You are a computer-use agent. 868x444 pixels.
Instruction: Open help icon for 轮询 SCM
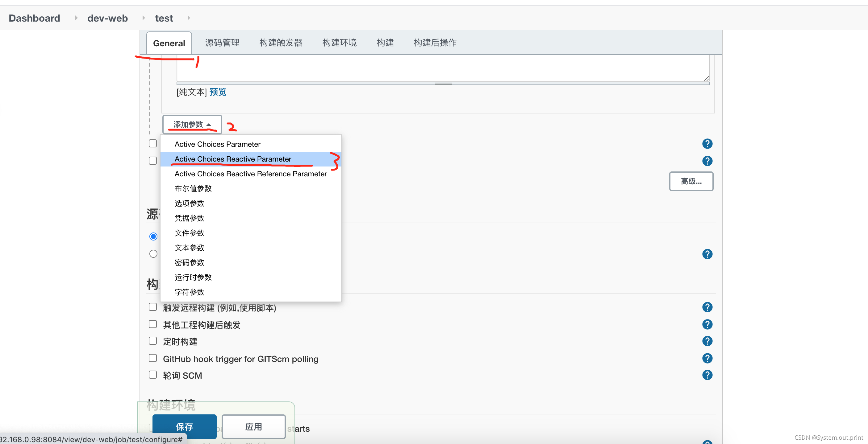coord(707,375)
